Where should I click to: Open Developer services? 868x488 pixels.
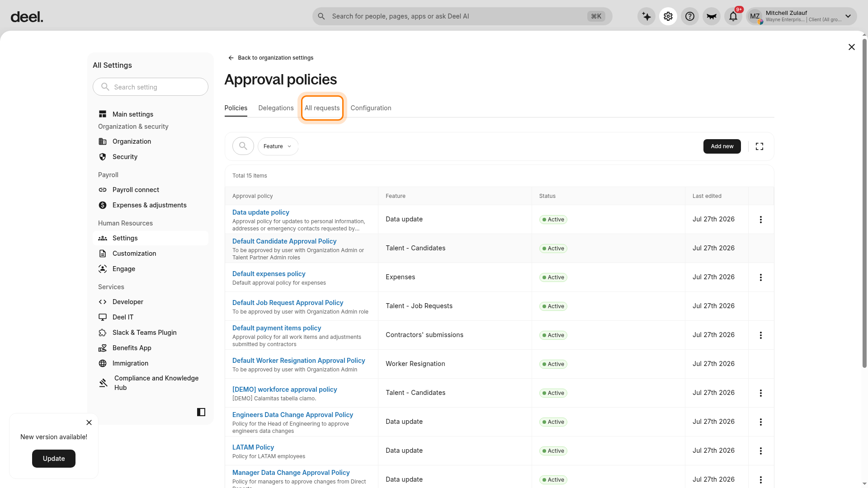(x=151, y=302)
